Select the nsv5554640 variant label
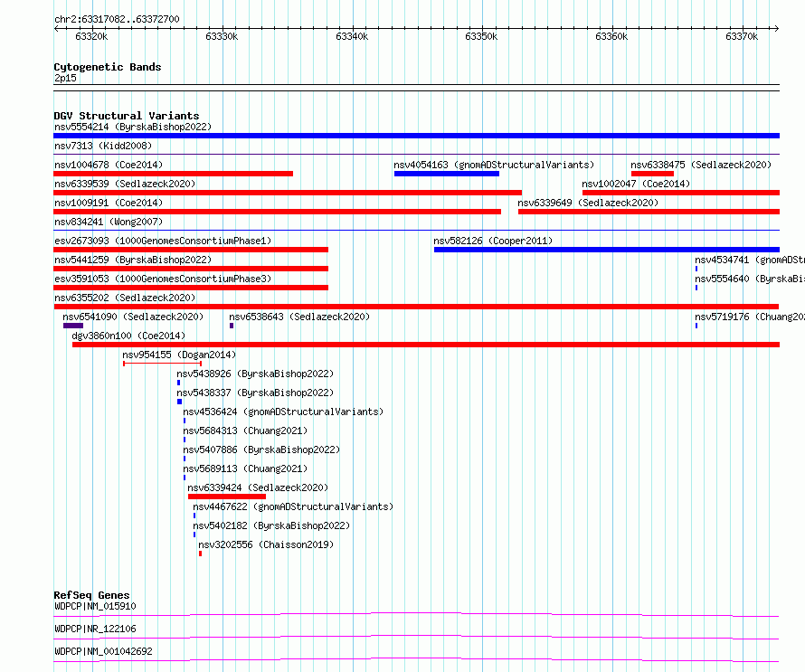805x672 pixels. pos(750,279)
